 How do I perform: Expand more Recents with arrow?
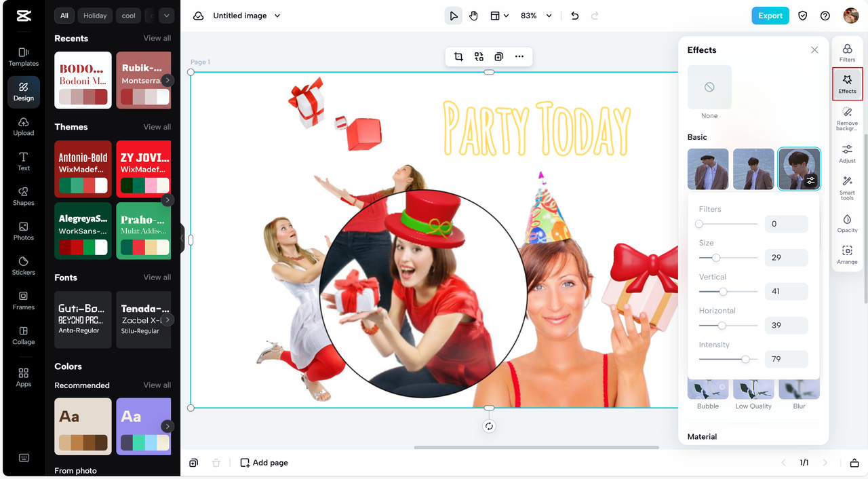point(167,80)
